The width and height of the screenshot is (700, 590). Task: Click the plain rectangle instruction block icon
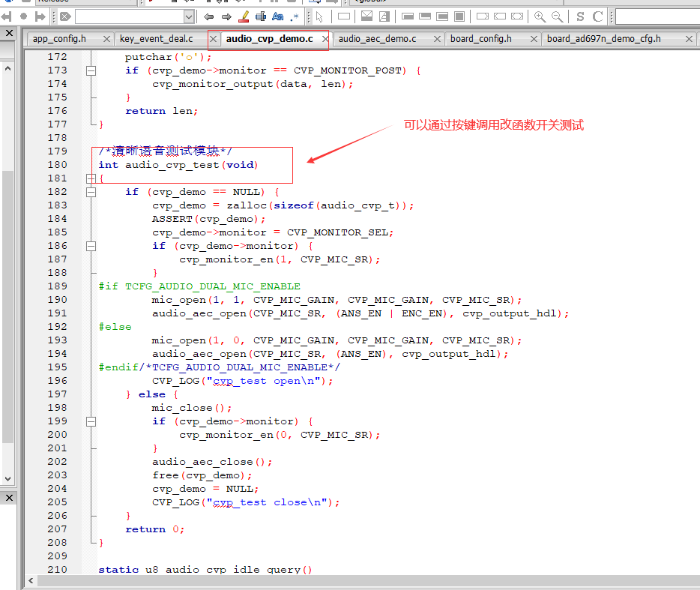point(344,16)
